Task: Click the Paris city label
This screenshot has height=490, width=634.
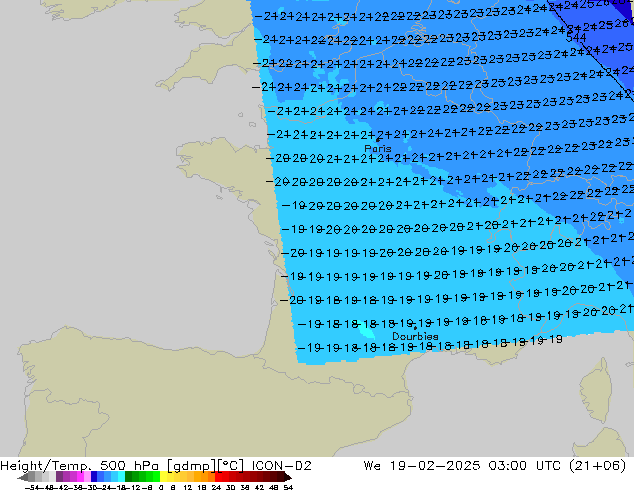Action: (x=378, y=149)
